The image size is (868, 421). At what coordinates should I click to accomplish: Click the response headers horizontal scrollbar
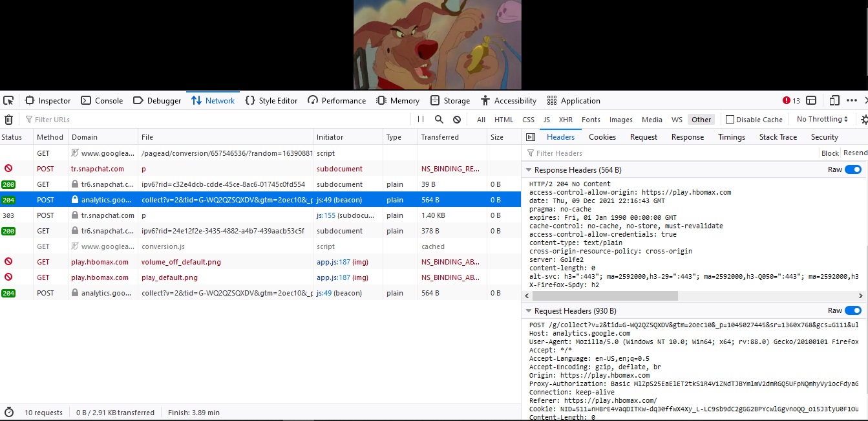pyautogui.click(x=605, y=296)
